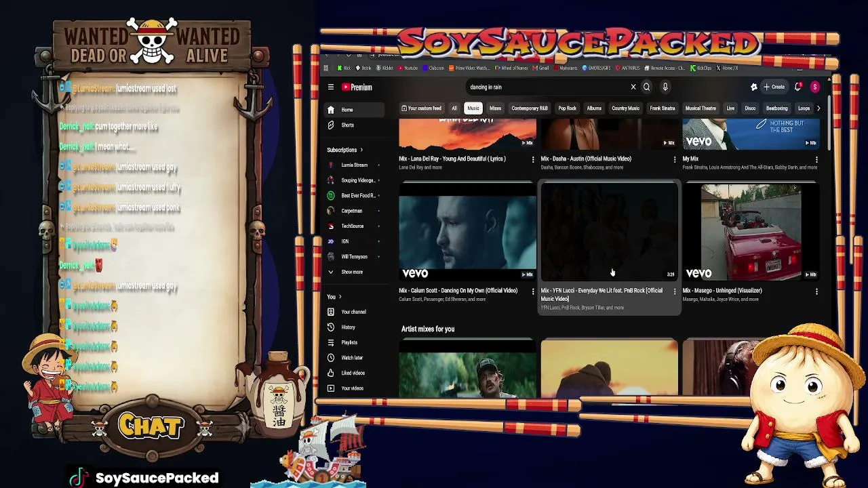Image resolution: width=868 pixels, height=488 pixels.
Task: Select the Music filter chip
Action: tap(473, 108)
